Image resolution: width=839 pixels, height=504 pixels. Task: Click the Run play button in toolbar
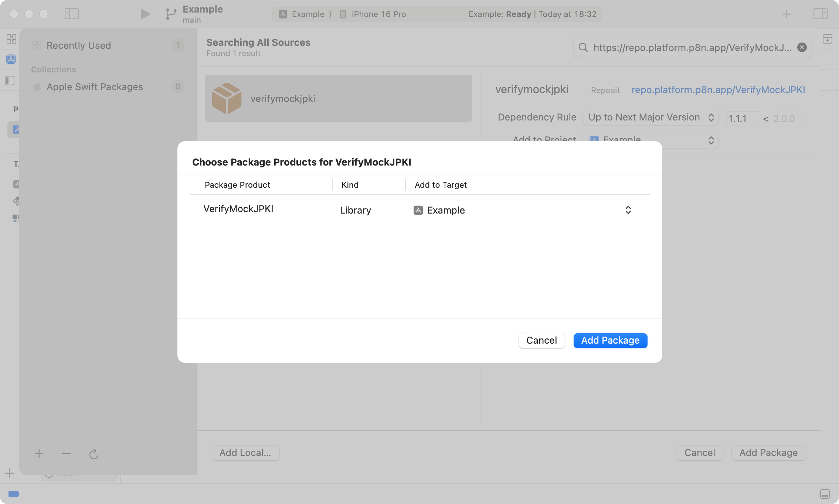tap(145, 14)
